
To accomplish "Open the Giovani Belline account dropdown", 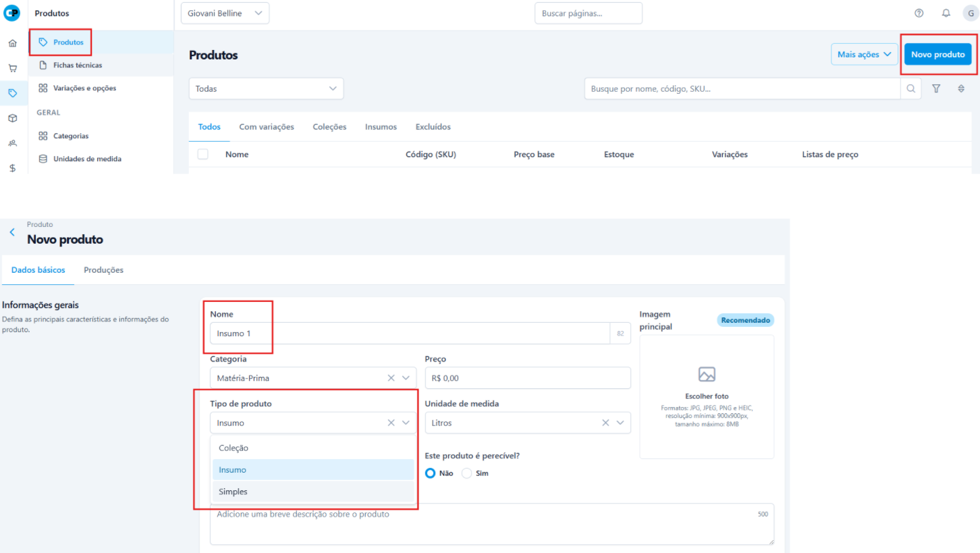I will click(225, 13).
